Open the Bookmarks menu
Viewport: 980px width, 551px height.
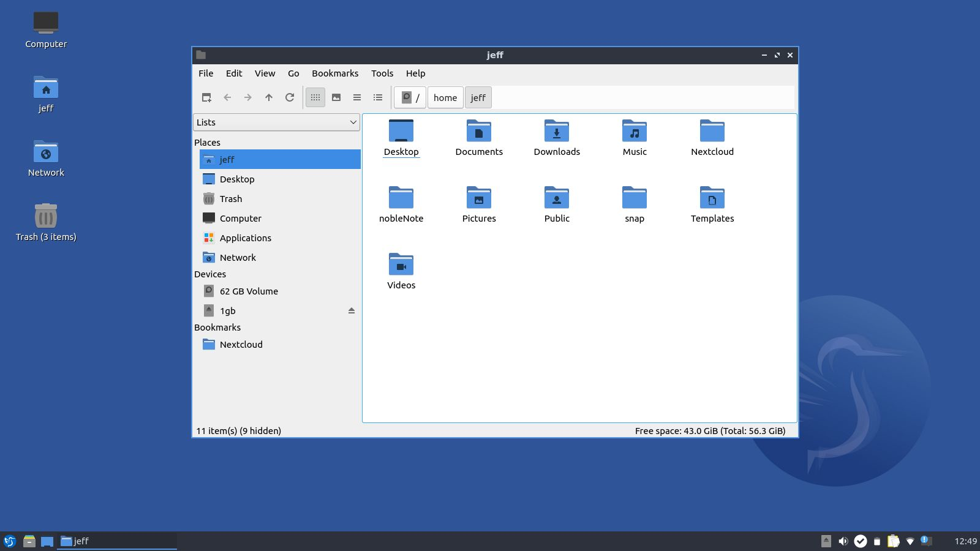[335, 73]
